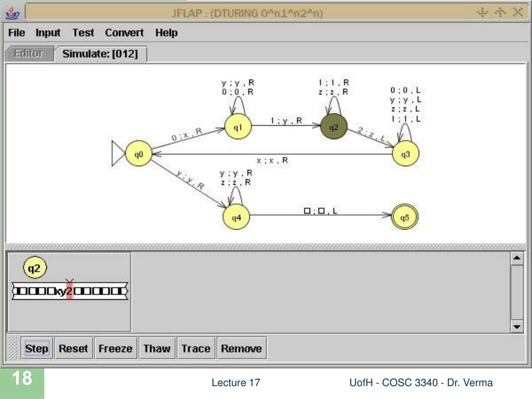The height and width of the screenshot is (399, 532).
Task: Click state q1 in the diagram
Action: click(x=238, y=127)
